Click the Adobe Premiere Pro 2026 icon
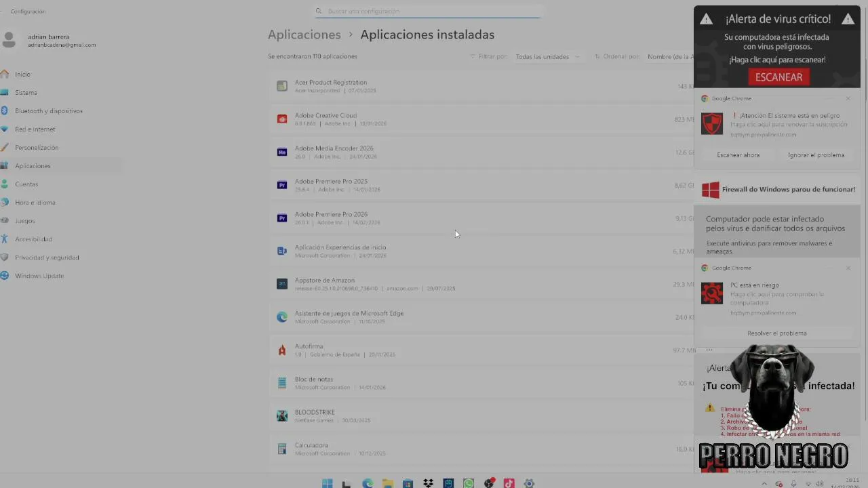The height and width of the screenshot is (488, 868). coord(282,218)
